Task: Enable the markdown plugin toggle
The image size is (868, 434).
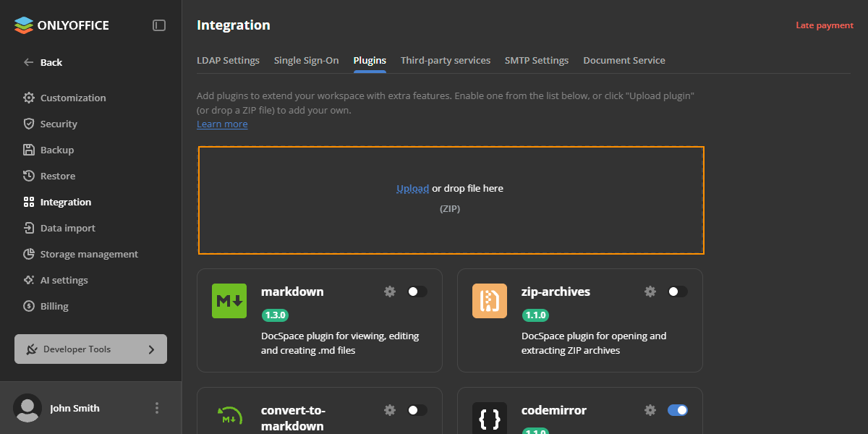Action: tap(417, 292)
